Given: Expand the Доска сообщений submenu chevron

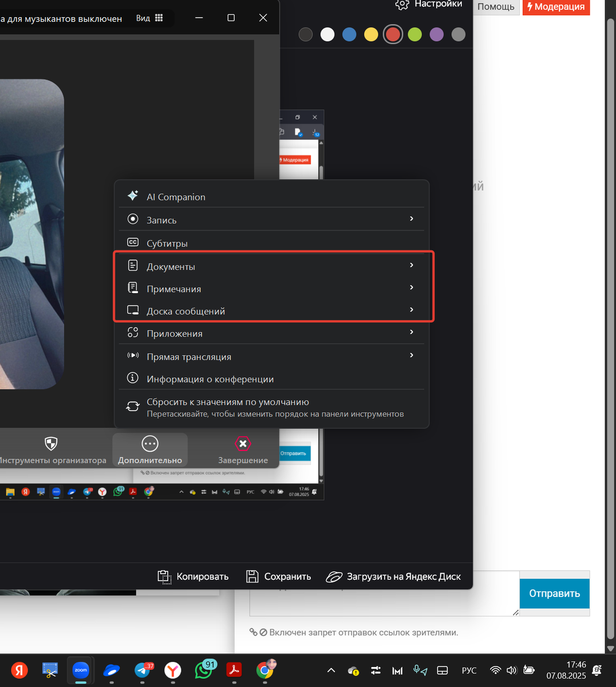Looking at the screenshot, I should (412, 310).
